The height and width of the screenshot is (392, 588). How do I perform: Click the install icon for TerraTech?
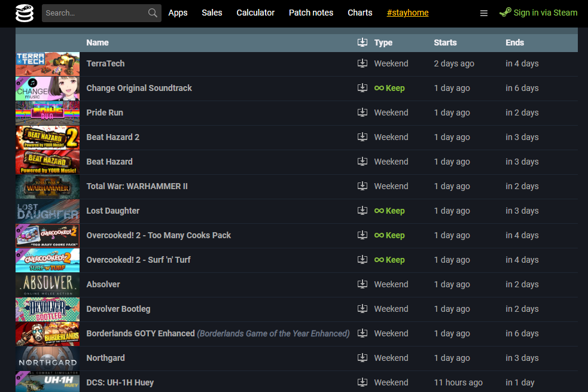point(362,63)
